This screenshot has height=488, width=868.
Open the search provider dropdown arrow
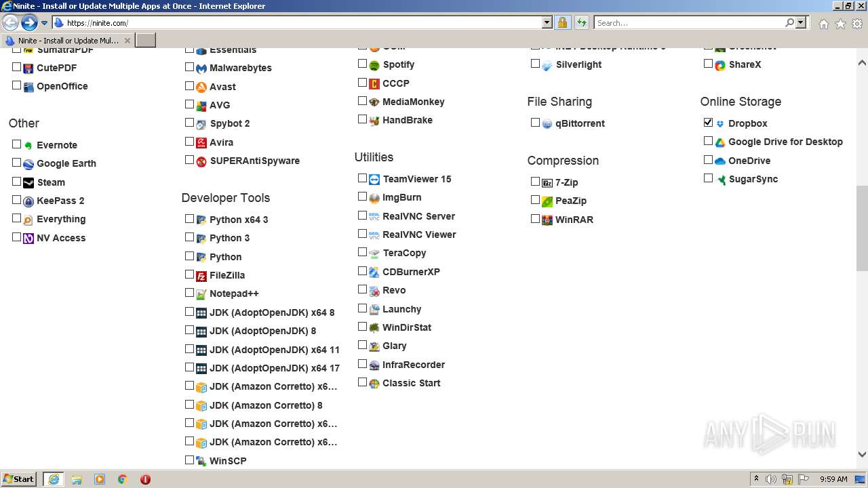801,22
